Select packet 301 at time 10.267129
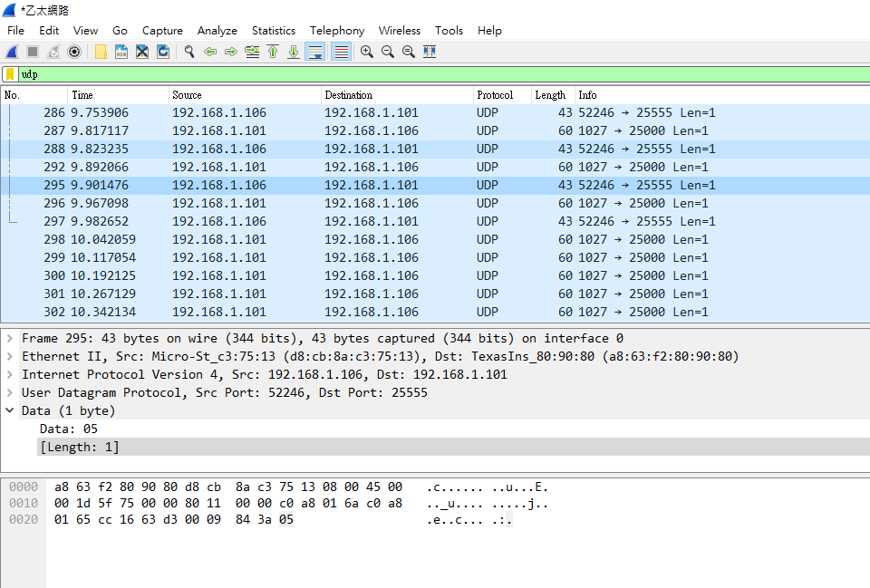 pyautogui.click(x=436, y=294)
